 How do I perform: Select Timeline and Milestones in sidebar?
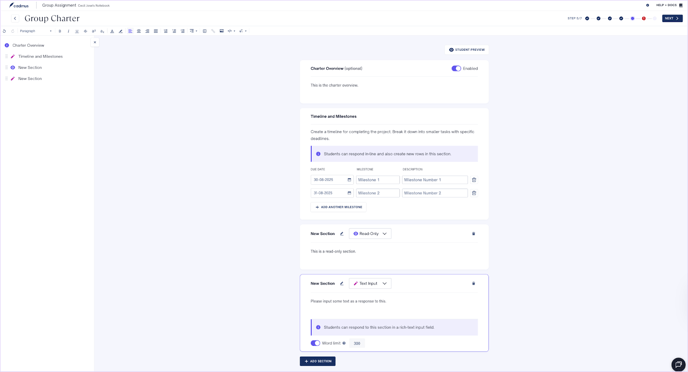pyautogui.click(x=40, y=57)
